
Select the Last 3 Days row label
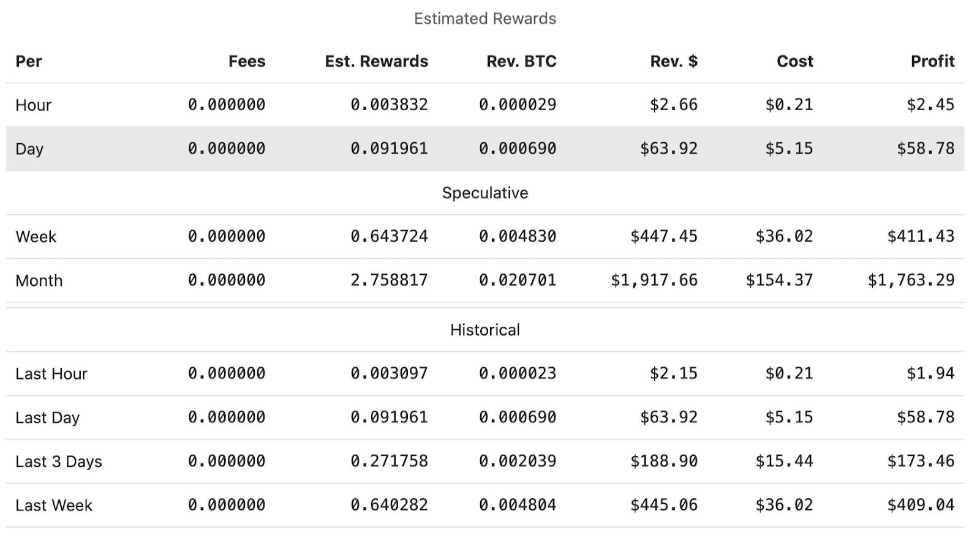pyautogui.click(x=58, y=461)
